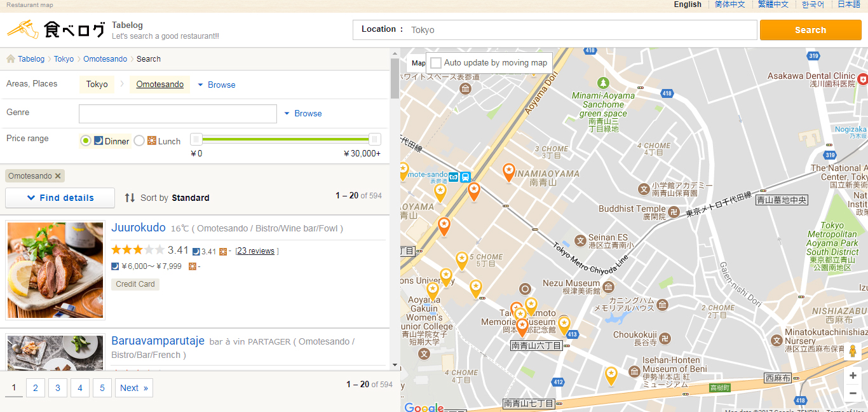Switch language to English
868x412 pixels.
[688, 4]
